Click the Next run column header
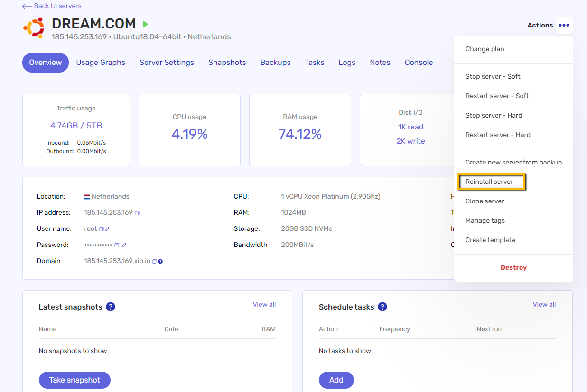This screenshot has height=392, width=587. pyautogui.click(x=489, y=329)
